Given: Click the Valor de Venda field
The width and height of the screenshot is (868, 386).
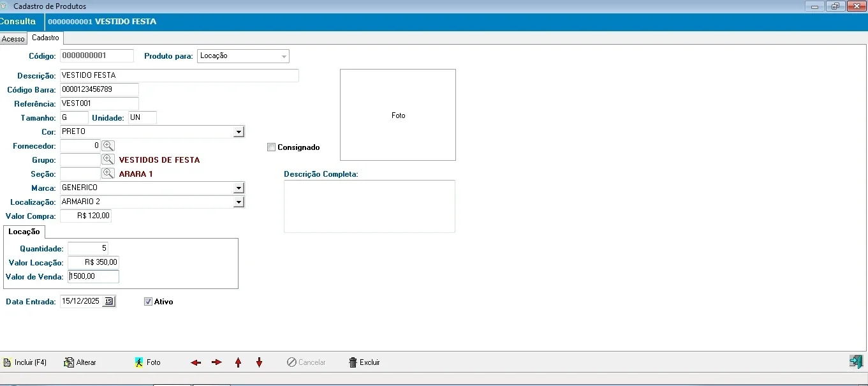Looking at the screenshot, I should tap(93, 276).
